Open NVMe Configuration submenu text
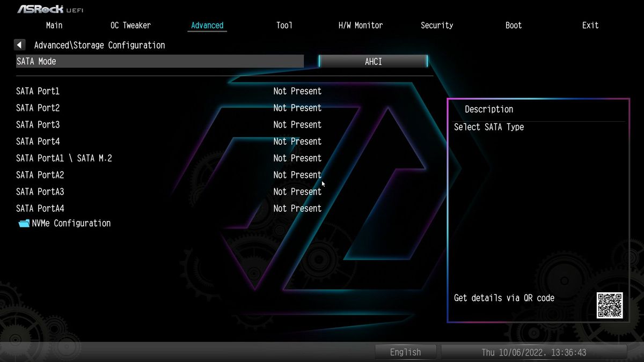Image resolution: width=644 pixels, height=362 pixels. [71, 223]
